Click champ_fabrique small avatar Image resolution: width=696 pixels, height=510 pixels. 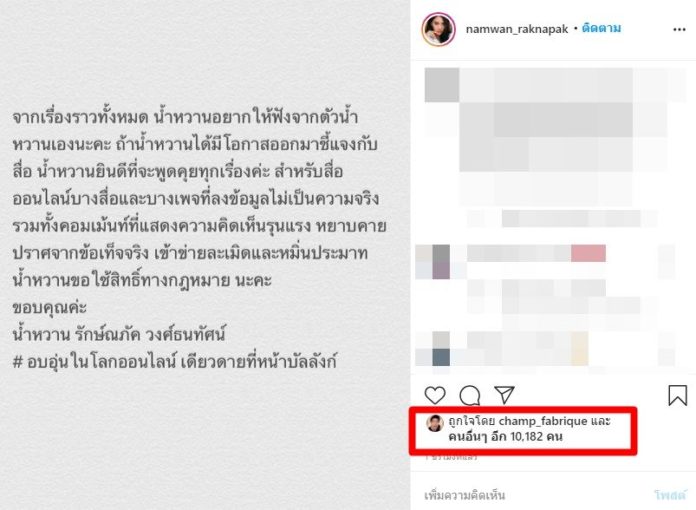click(435, 423)
